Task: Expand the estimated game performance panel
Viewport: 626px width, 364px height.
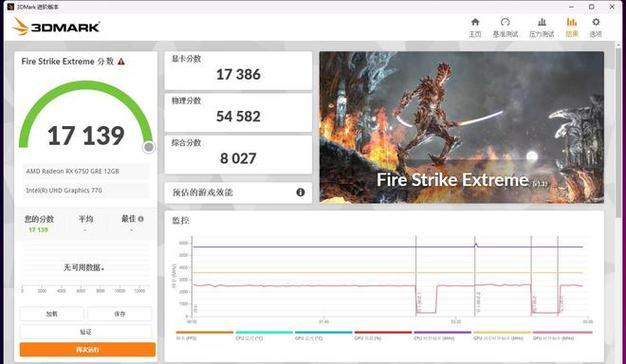Action: click(238, 193)
